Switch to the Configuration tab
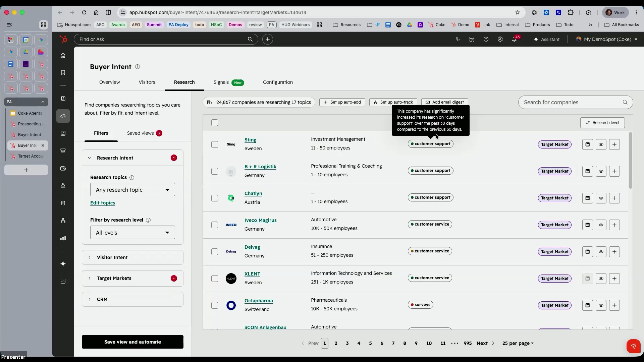644x362 pixels. (278, 82)
